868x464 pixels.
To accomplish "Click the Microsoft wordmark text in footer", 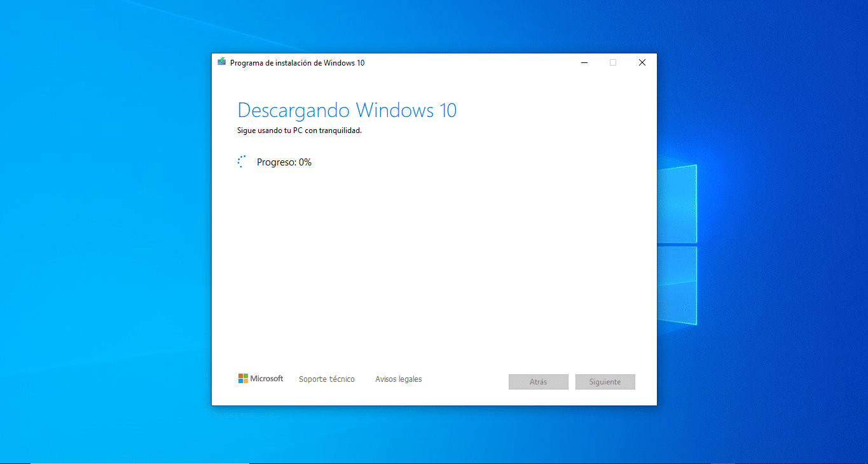I will pos(266,379).
